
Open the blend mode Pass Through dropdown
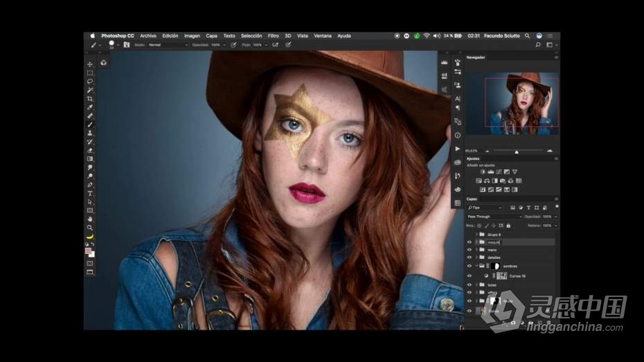tap(494, 217)
